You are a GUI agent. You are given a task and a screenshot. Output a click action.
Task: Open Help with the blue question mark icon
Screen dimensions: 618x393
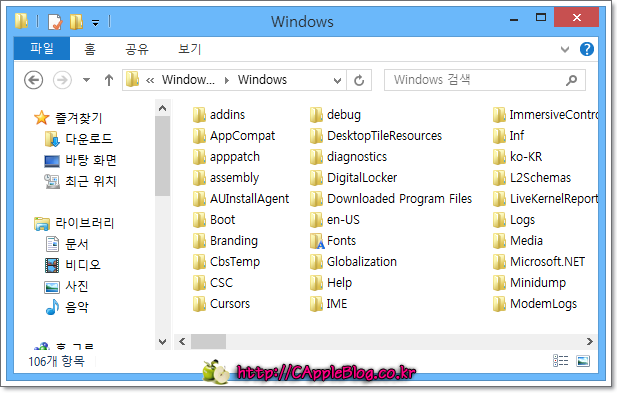coord(586,49)
